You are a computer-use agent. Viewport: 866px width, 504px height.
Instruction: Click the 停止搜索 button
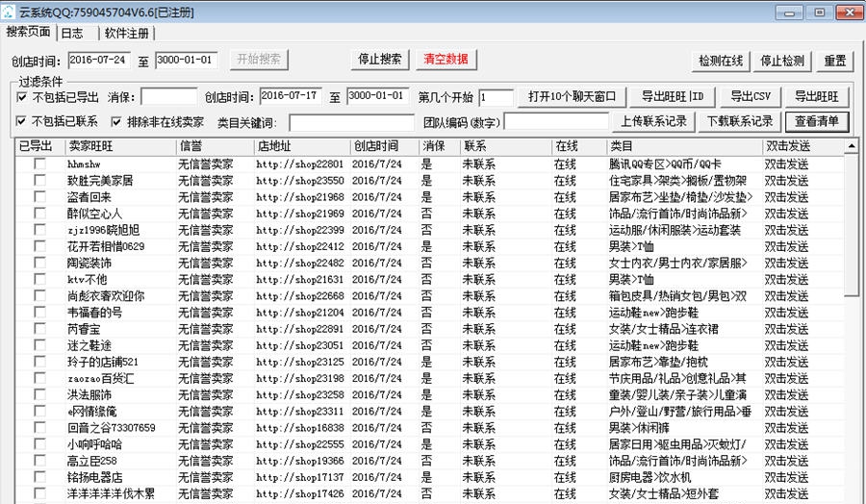[x=379, y=59]
